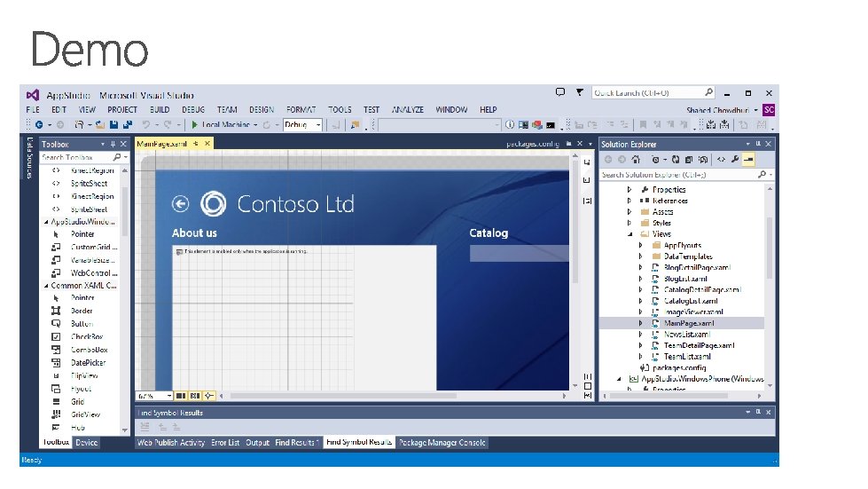Open the DEBUG menu

193,110
